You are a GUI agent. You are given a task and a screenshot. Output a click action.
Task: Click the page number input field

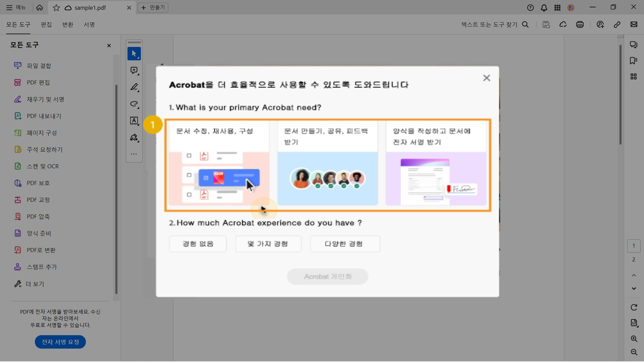coord(634,246)
